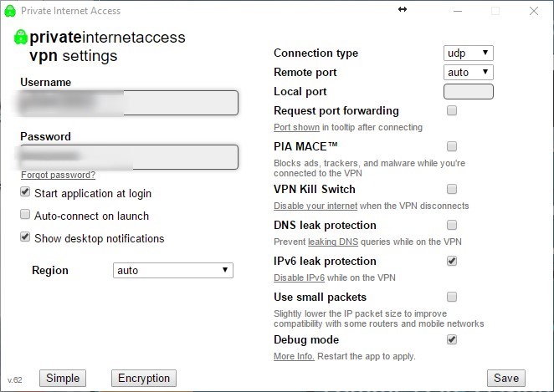
Task: Follow the Forgot password? link
Action: pos(59,175)
